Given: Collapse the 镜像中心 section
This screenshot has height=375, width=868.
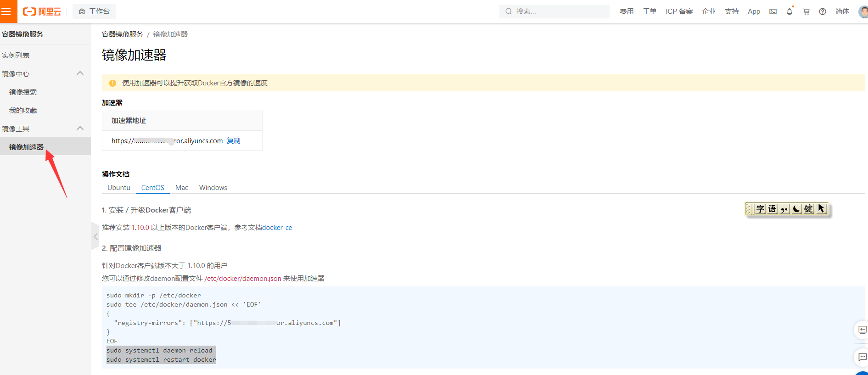Looking at the screenshot, I should [x=80, y=73].
